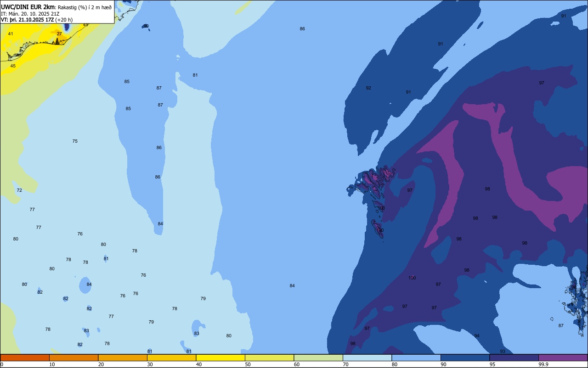The image size is (588, 368).
Task: Select the bright yellow 40–50 legend swatch
Action: tap(220, 357)
